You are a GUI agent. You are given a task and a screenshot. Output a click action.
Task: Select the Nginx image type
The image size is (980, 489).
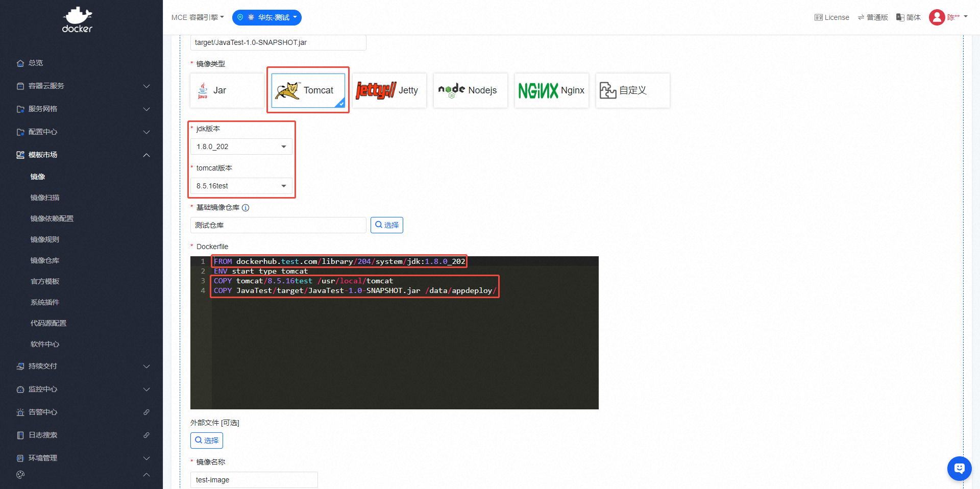(x=551, y=90)
